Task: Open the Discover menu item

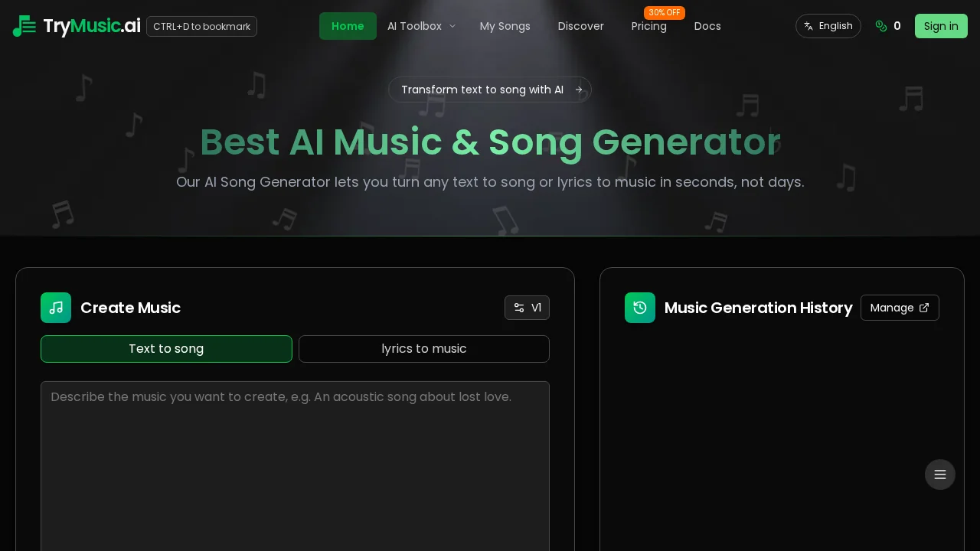Action: point(580,26)
